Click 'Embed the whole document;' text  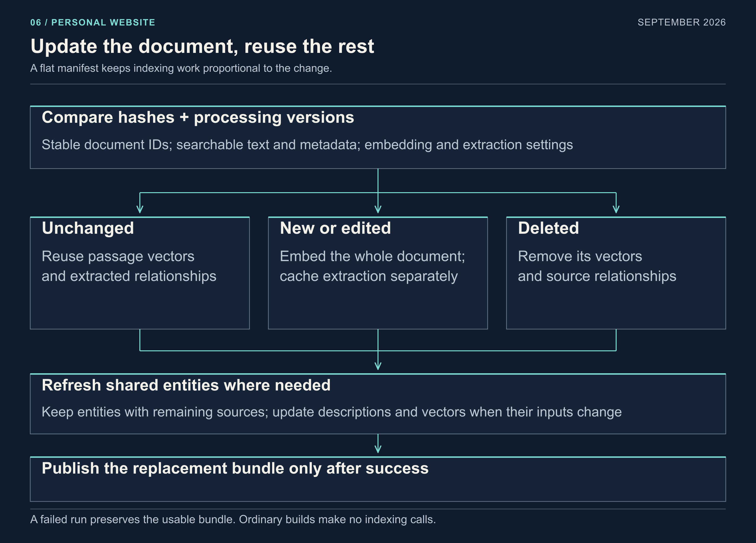click(x=372, y=257)
